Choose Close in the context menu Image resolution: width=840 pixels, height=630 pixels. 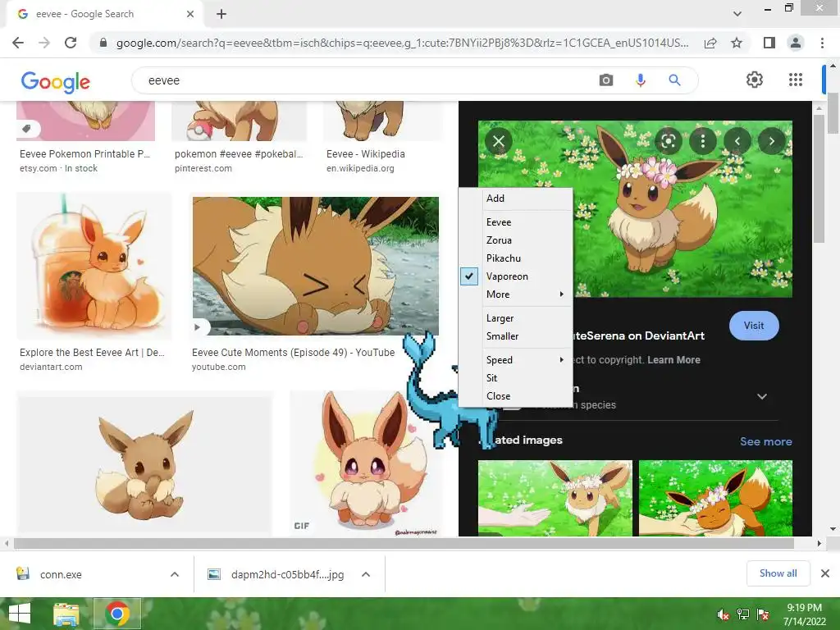516,396
